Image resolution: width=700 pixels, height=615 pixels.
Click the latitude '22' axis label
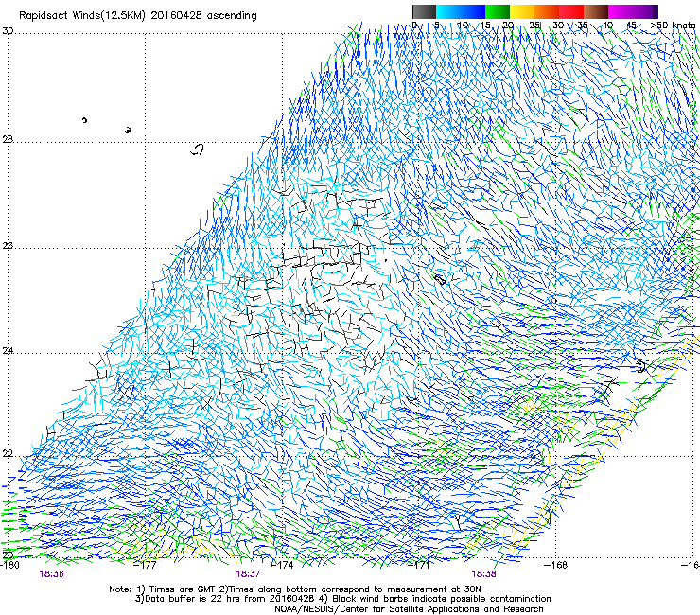pos(8,454)
